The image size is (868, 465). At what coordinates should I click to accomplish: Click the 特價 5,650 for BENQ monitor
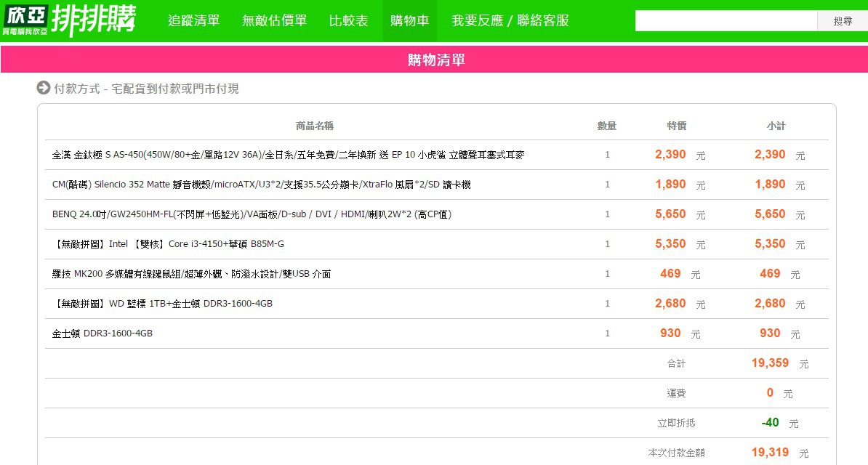tap(670, 214)
